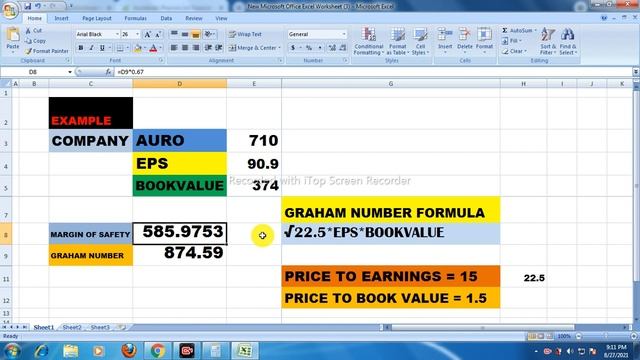The image size is (640, 360).
Task: Switch to the Insert tab
Action: [x=62, y=18]
